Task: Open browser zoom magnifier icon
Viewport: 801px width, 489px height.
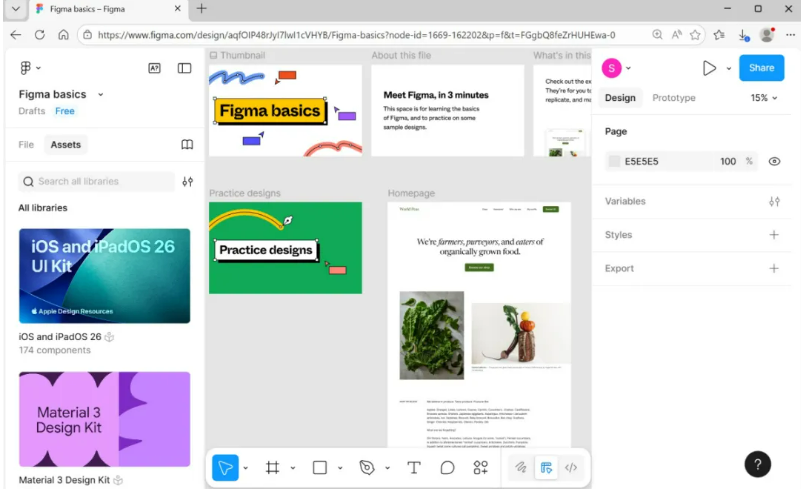Action: click(x=657, y=35)
